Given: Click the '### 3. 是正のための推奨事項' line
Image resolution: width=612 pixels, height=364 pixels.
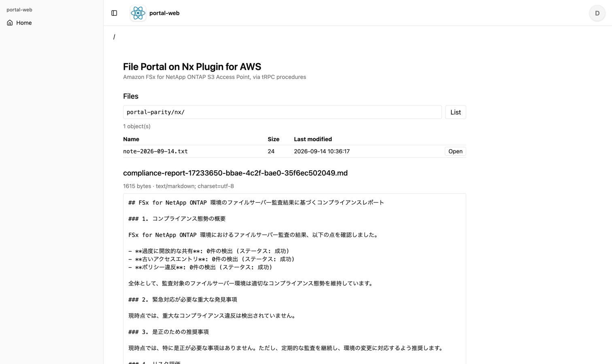Looking at the screenshot, I should [168, 332].
